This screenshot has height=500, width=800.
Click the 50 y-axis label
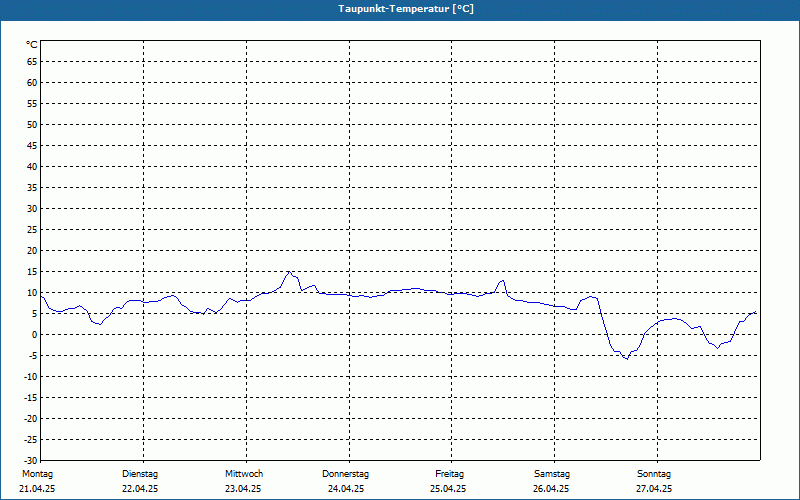[x=32, y=124]
